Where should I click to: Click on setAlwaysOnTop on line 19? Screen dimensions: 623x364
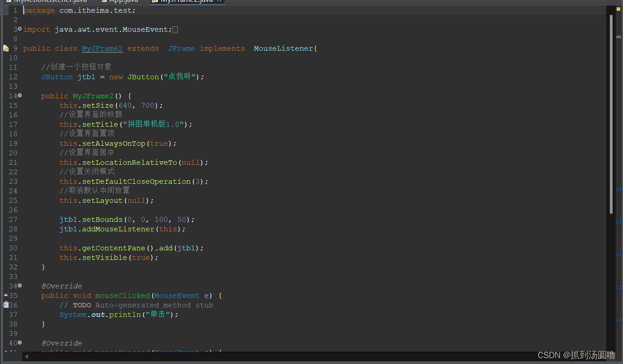click(114, 144)
